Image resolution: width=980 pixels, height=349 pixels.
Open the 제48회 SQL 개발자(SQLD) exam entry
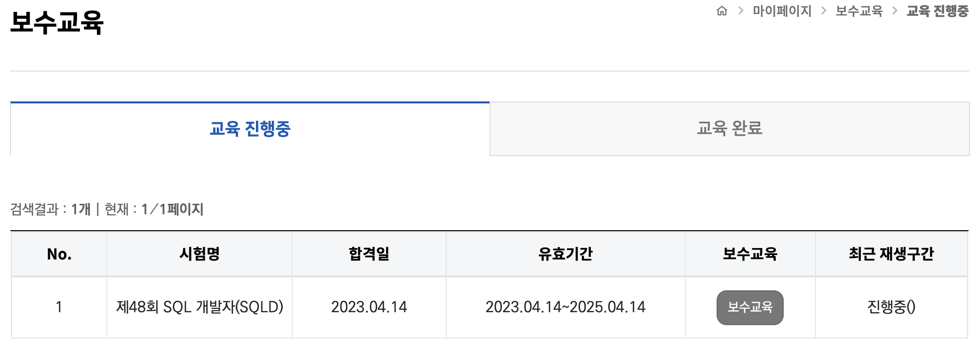coord(199,307)
